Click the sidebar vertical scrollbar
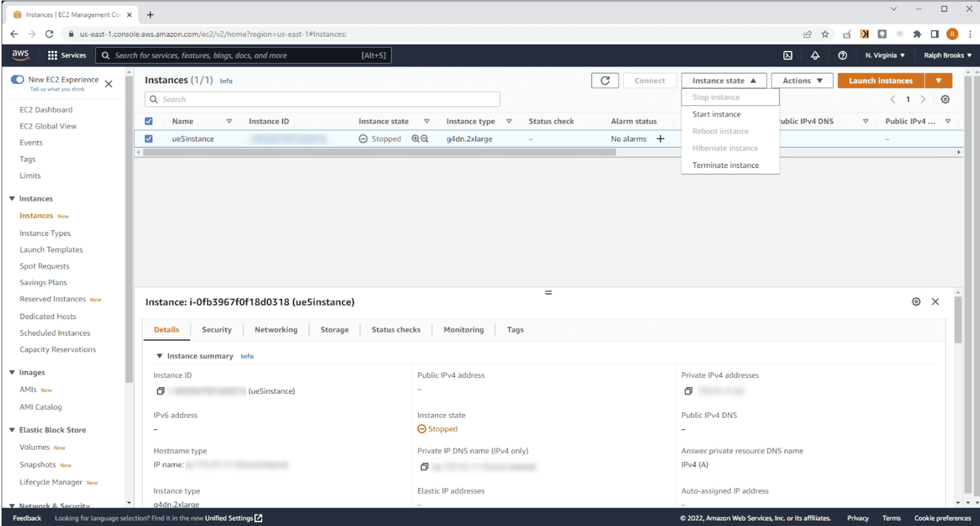 click(x=129, y=231)
